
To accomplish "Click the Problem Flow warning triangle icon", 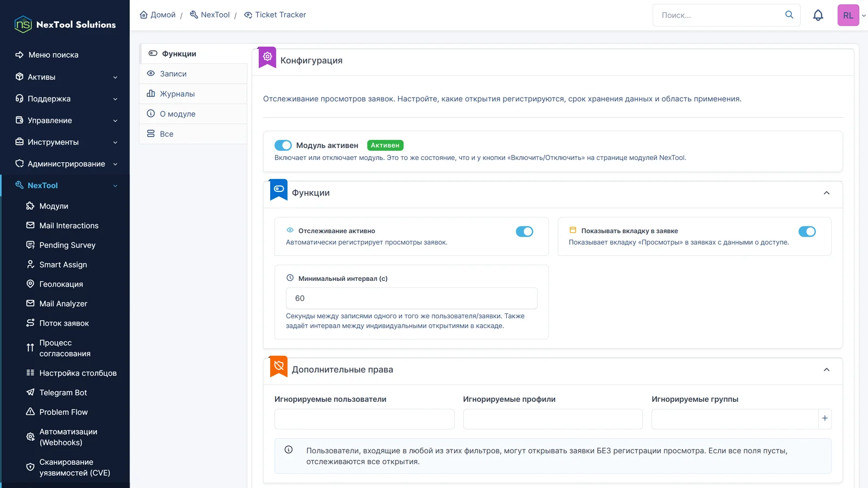I will point(30,412).
